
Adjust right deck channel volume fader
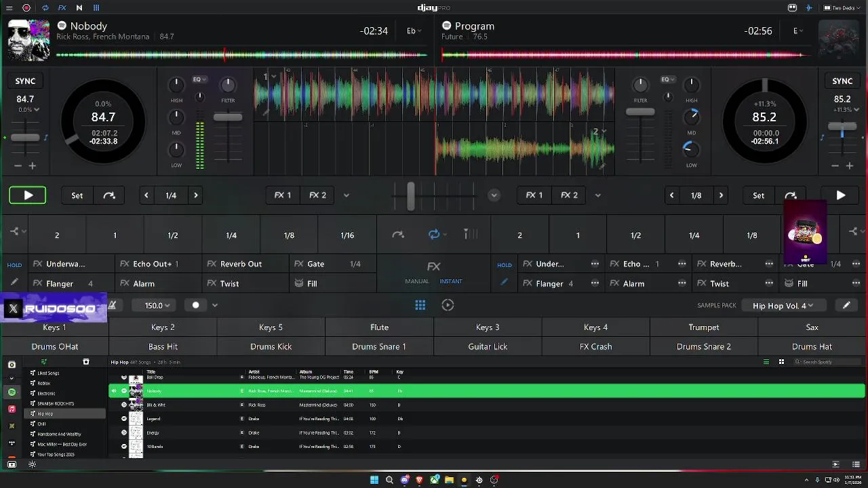[640, 111]
